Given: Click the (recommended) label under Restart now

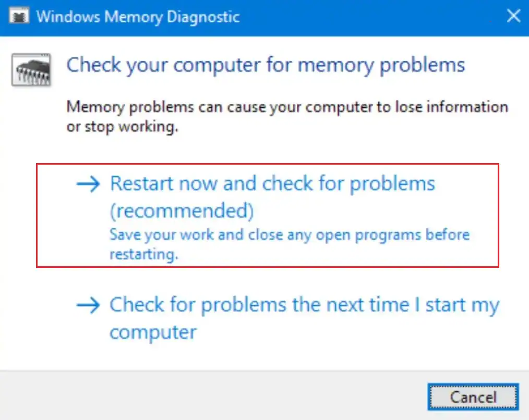Looking at the screenshot, I should coord(182,211).
